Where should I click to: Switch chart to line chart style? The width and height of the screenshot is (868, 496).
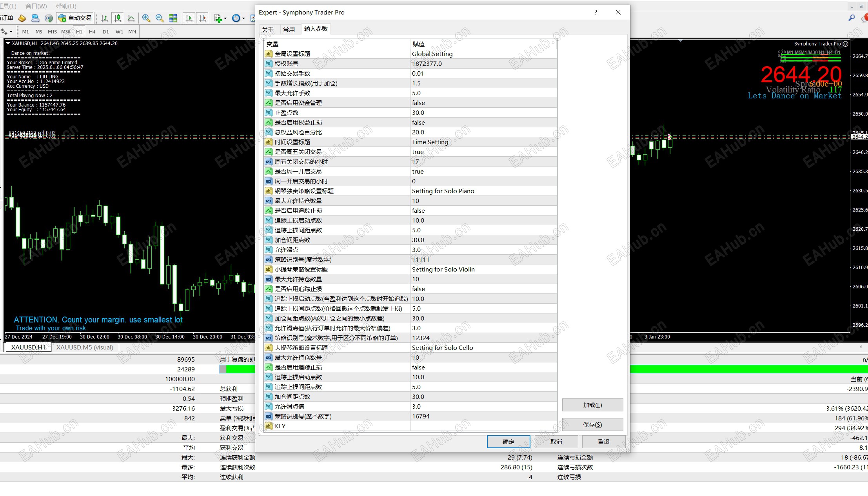coord(131,18)
